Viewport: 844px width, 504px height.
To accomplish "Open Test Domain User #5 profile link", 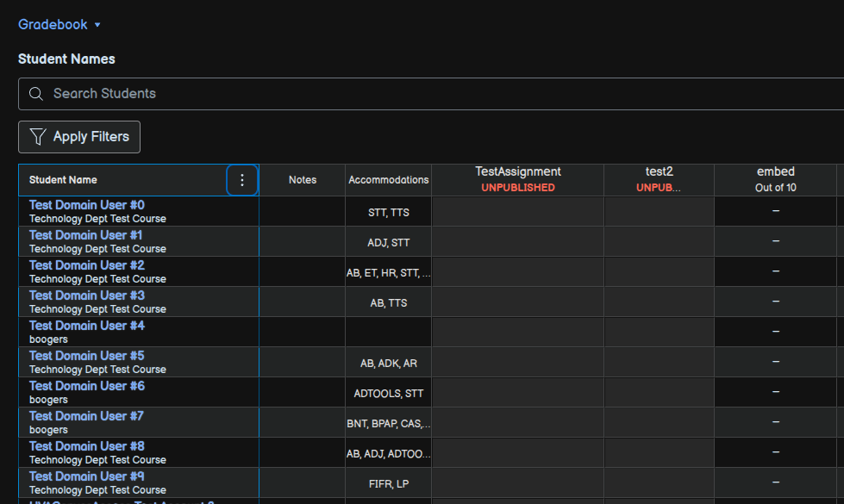I will (x=87, y=356).
